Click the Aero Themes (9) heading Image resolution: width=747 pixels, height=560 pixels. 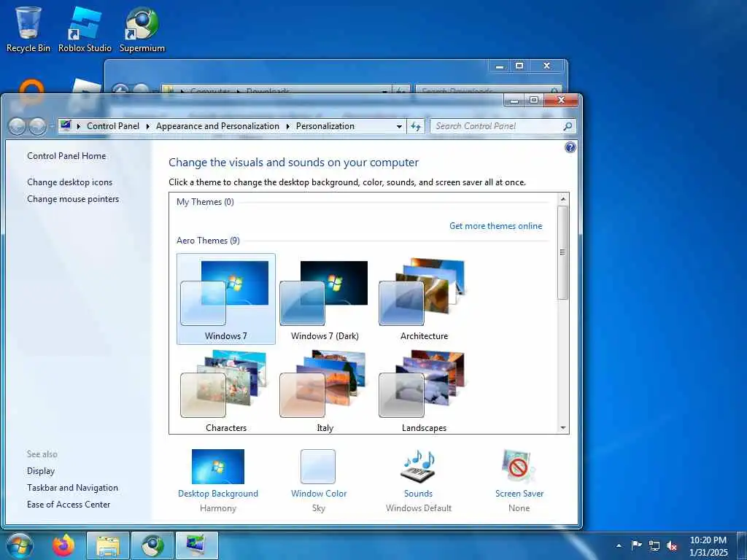click(x=208, y=241)
